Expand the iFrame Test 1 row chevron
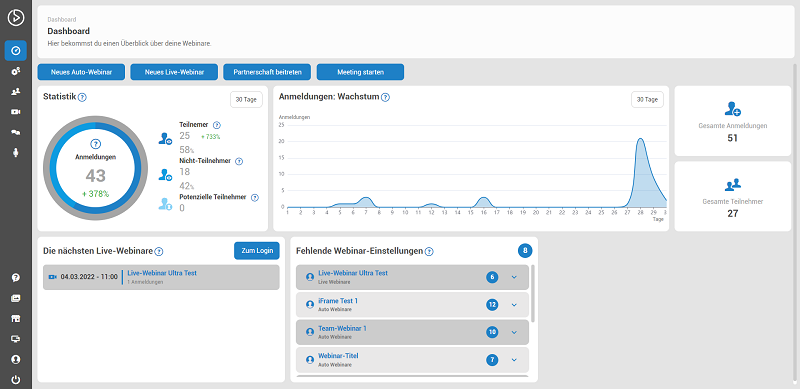The image size is (800, 389). point(514,305)
